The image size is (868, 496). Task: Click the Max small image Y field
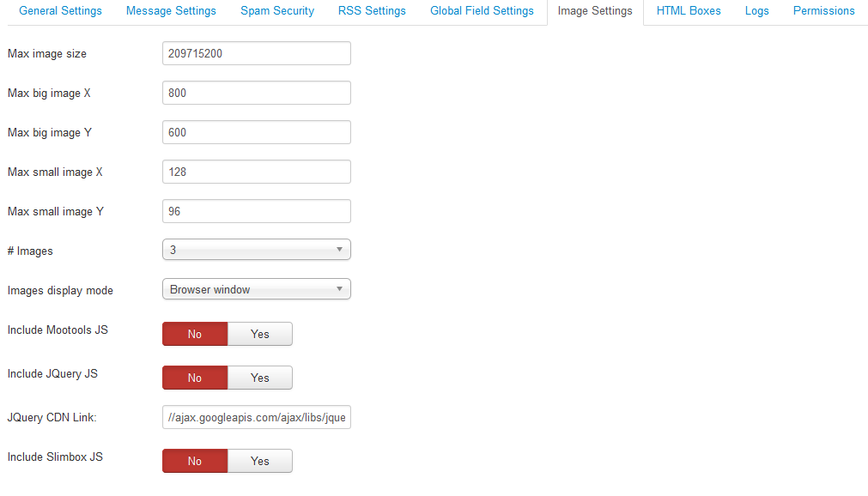[256, 211]
